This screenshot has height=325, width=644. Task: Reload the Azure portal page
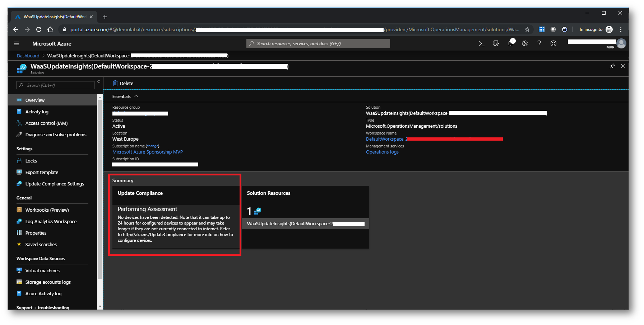point(39,29)
